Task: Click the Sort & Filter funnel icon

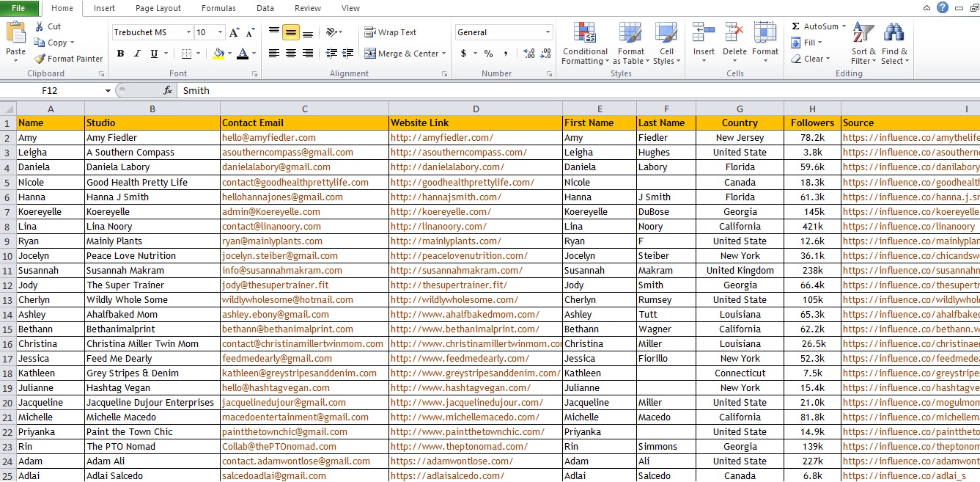Action: 863,34
